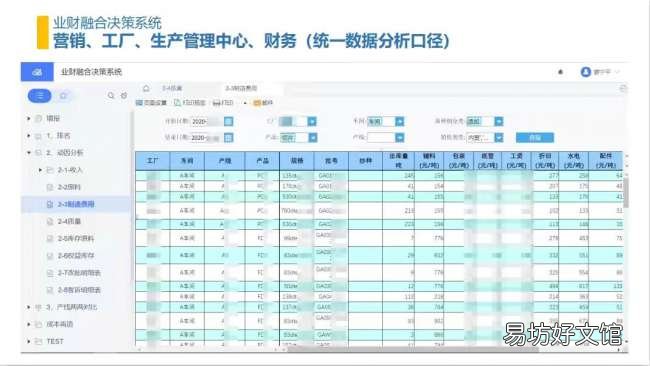Image resolution: width=650 pixels, height=366 pixels.
Task: Click the 产线 column header in the table
Action: point(225,161)
